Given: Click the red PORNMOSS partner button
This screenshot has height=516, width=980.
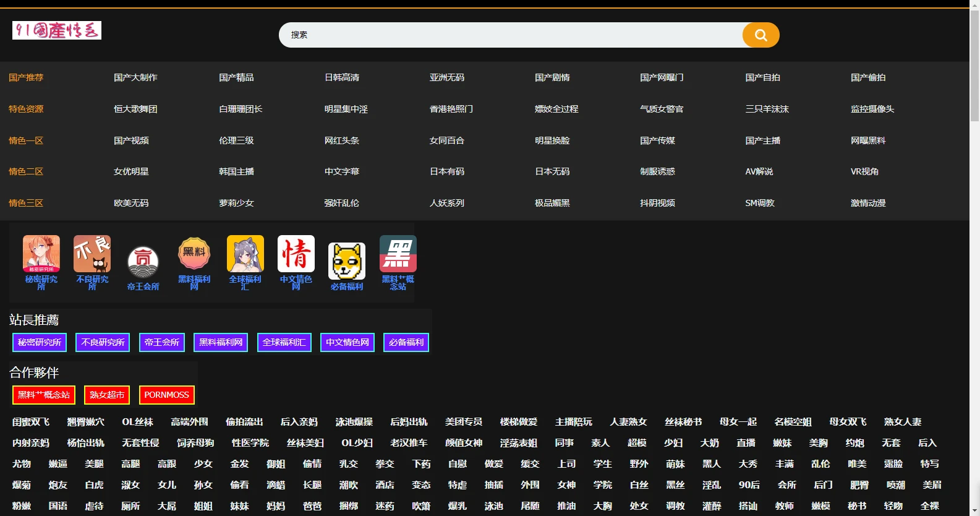Looking at the screenshot, I should pos(166,395).
